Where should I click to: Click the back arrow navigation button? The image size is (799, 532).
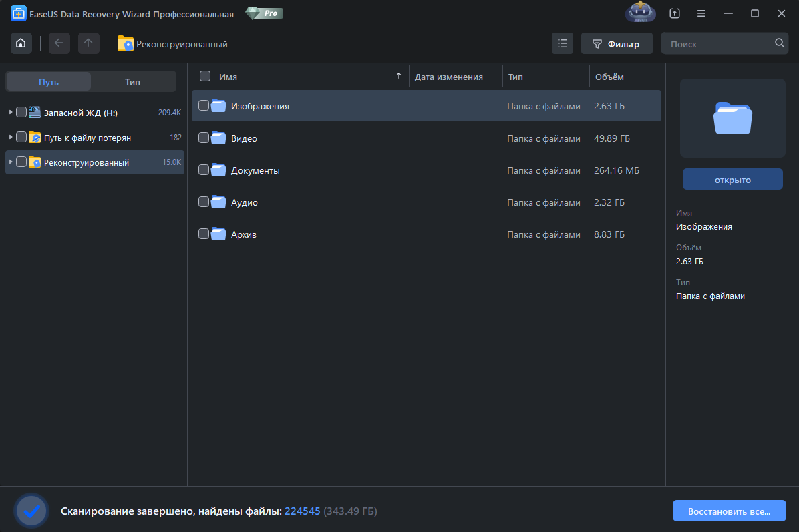[x=59, y=43]
